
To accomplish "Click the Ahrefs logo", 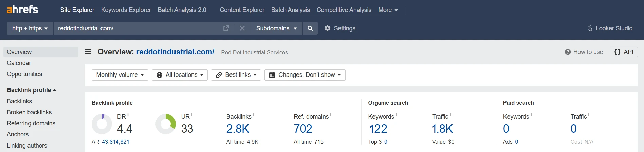I will pos(22,10).
